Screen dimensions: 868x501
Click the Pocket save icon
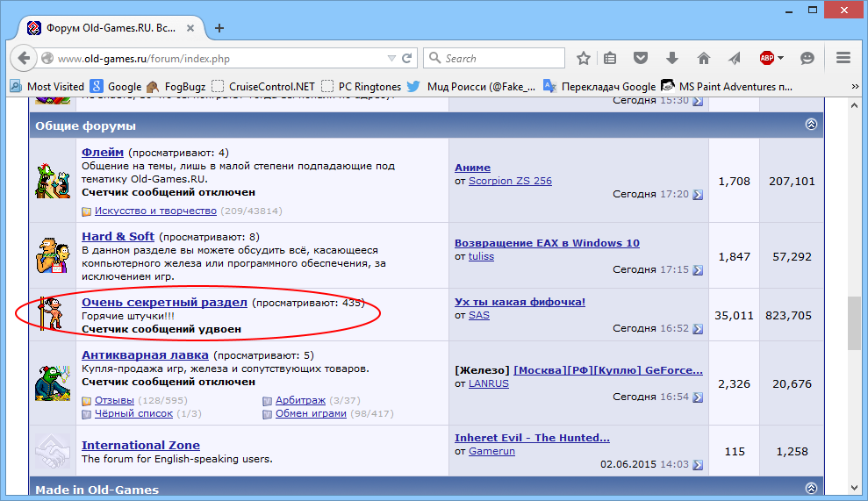pos(641,58)
